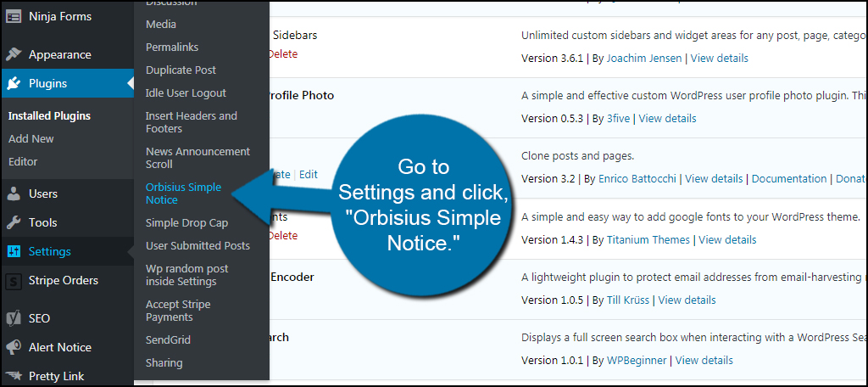The image size is (868, 387).
Task: Click the Appearance paintbrush icon
Action: (14, 54)
